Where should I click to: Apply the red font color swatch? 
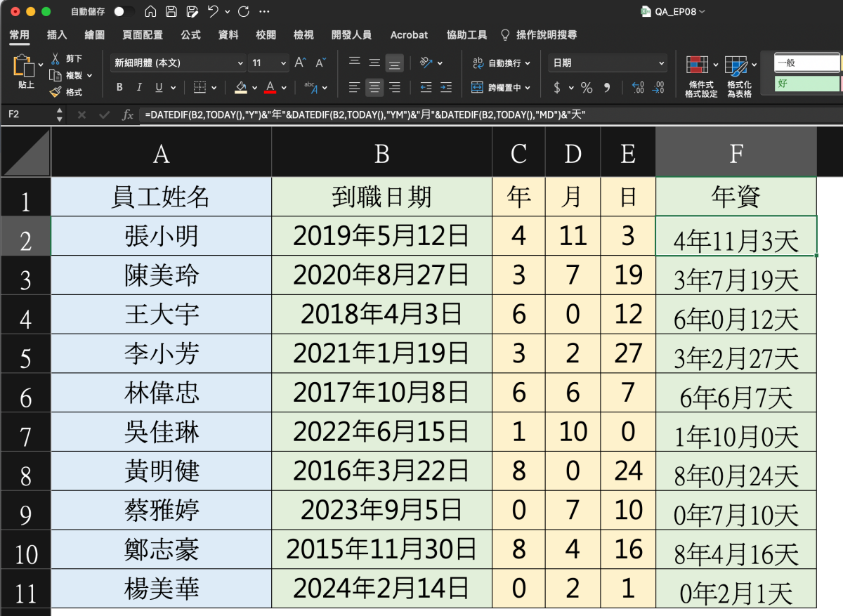pyautogui.click(x=270, y=88)
